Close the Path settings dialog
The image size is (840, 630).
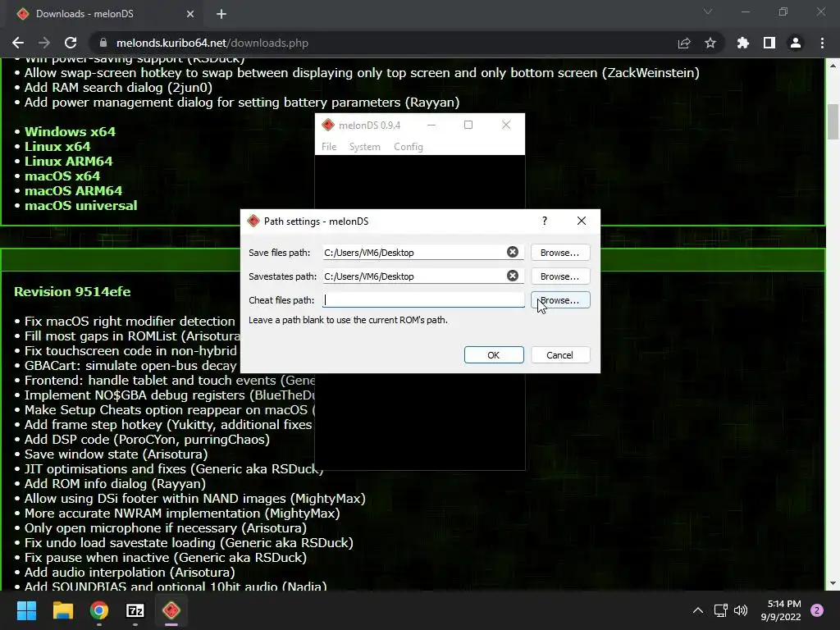[582, 221]
